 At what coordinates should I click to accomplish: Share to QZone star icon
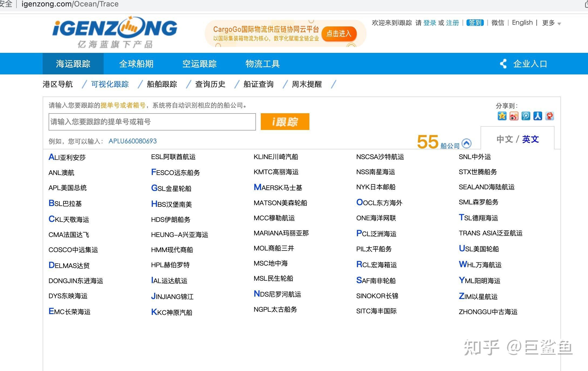click(x=502, y=116)
